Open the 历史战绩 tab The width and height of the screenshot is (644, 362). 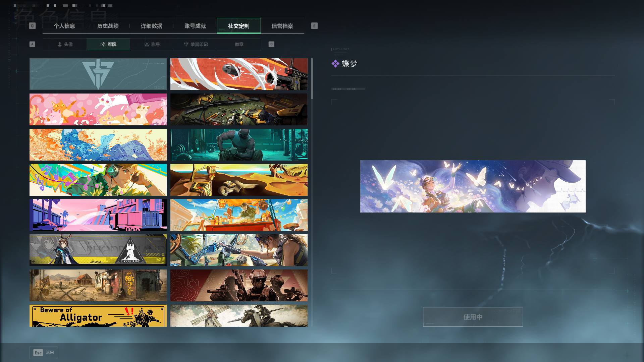click(x=108, y=26)
